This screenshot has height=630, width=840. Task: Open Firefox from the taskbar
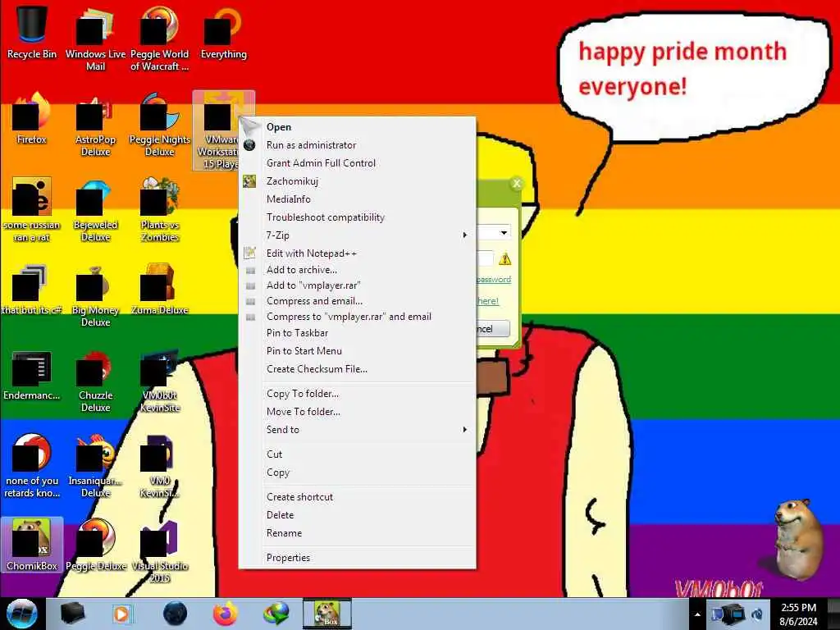pyautogui.click(x=226, y=614)
